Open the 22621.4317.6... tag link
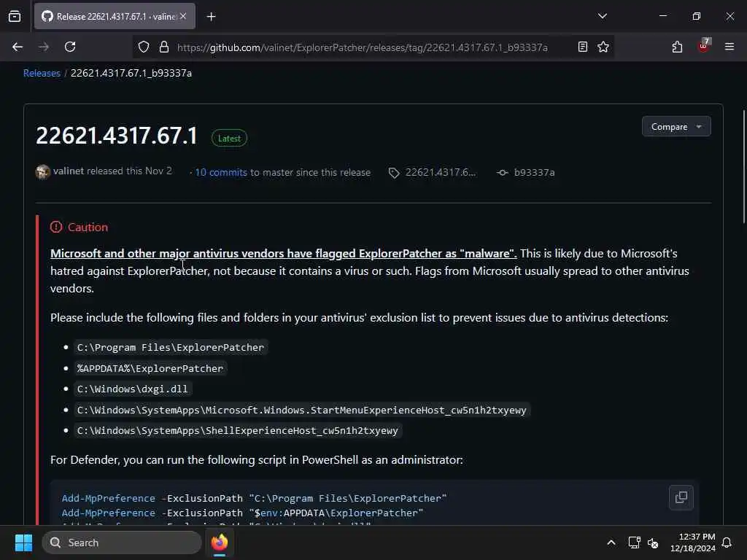The image size is (747, 560). pos(440,172)
